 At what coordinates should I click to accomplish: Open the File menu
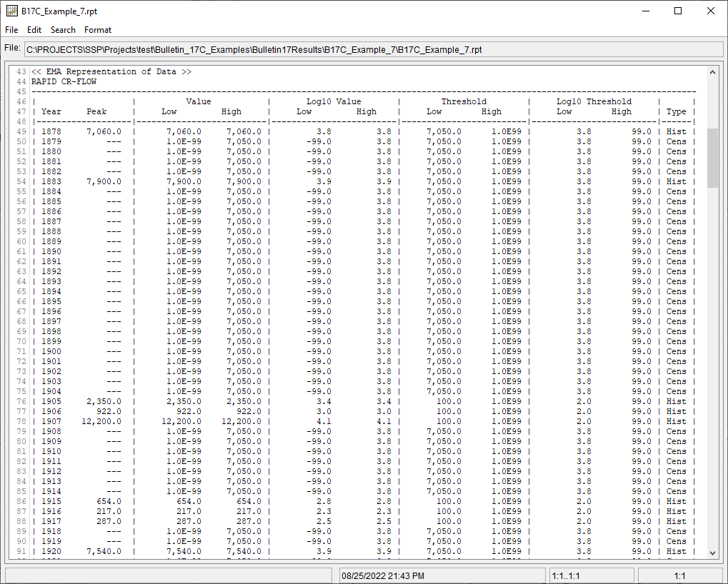tap(11, 30)
